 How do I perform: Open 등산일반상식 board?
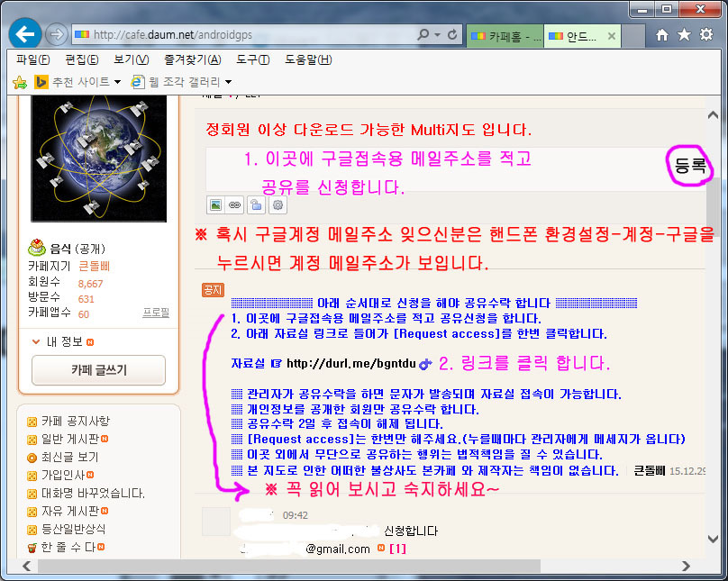(73, 529)
